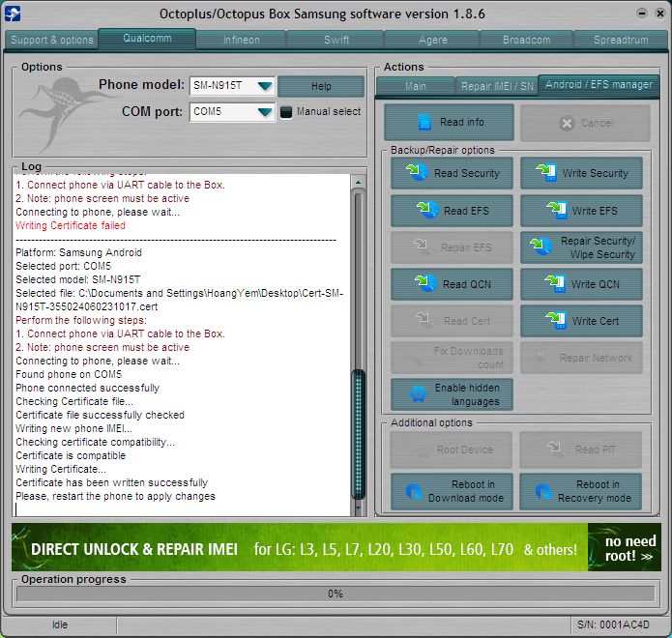
Task: Minimize the Octoplus window
Action: point(642,14)
